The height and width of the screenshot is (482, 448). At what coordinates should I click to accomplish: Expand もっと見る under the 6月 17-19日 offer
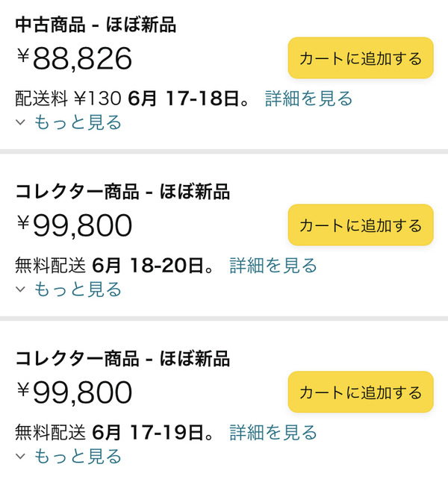[78, 456]
